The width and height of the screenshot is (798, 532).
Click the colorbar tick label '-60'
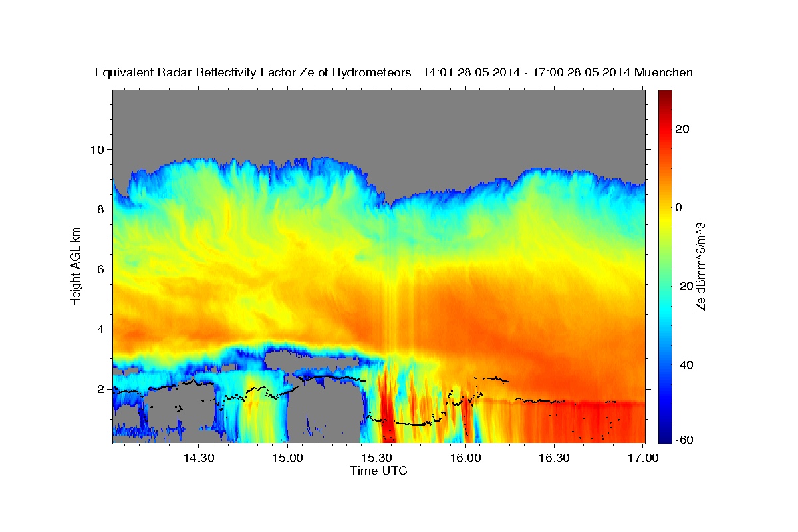click(686, 440)
